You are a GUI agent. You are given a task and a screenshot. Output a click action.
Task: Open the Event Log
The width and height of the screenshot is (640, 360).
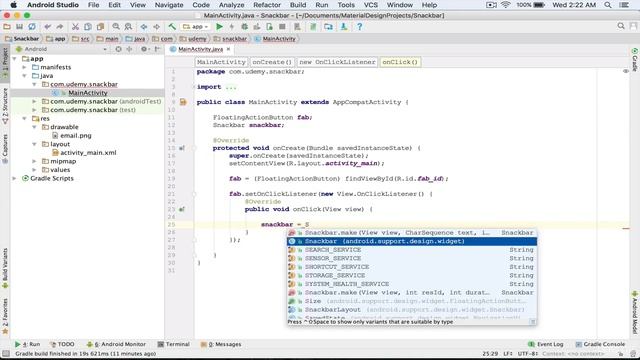546,344
